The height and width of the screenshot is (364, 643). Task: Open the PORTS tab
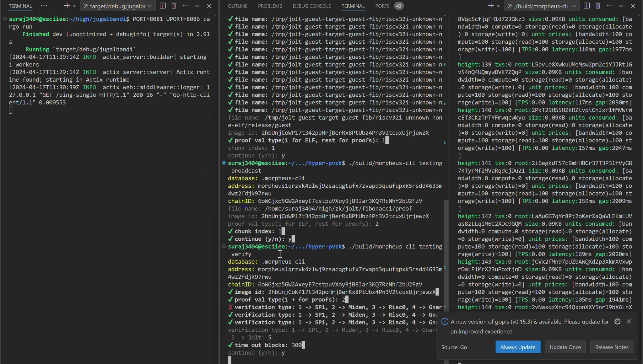coord(382,6)
